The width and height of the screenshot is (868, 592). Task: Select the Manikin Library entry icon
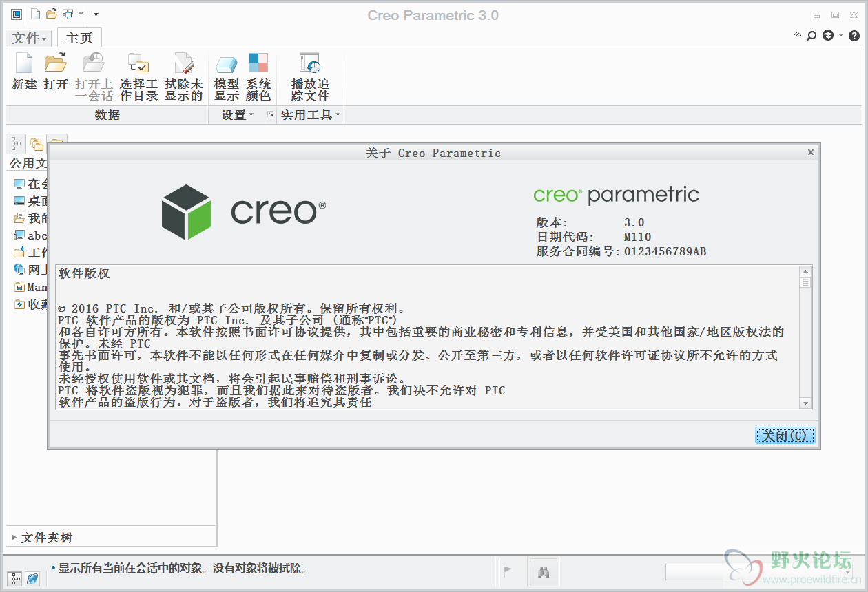pos(19,287)
